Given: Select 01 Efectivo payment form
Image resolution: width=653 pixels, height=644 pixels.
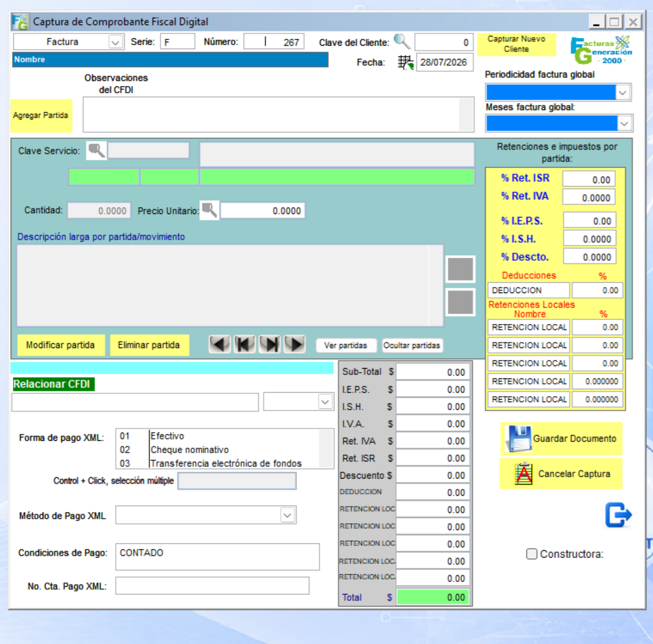Looking at the screenshot, I should coord(218,436).
